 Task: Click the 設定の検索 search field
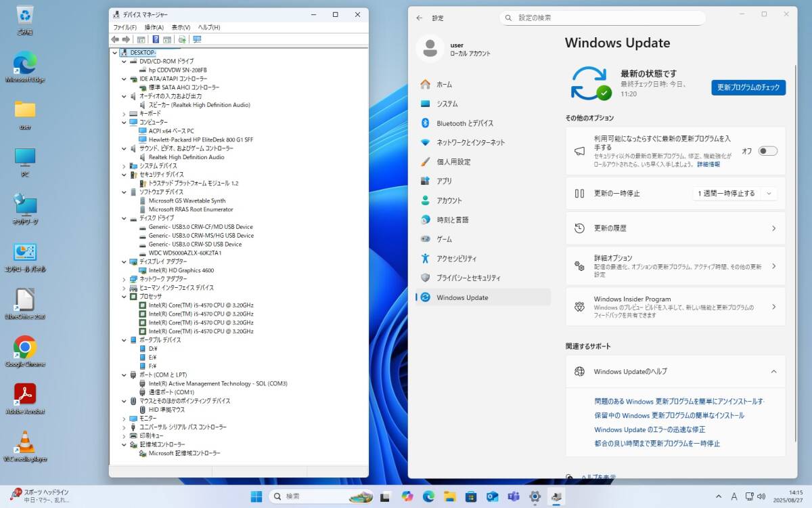[x=602, y=18]
